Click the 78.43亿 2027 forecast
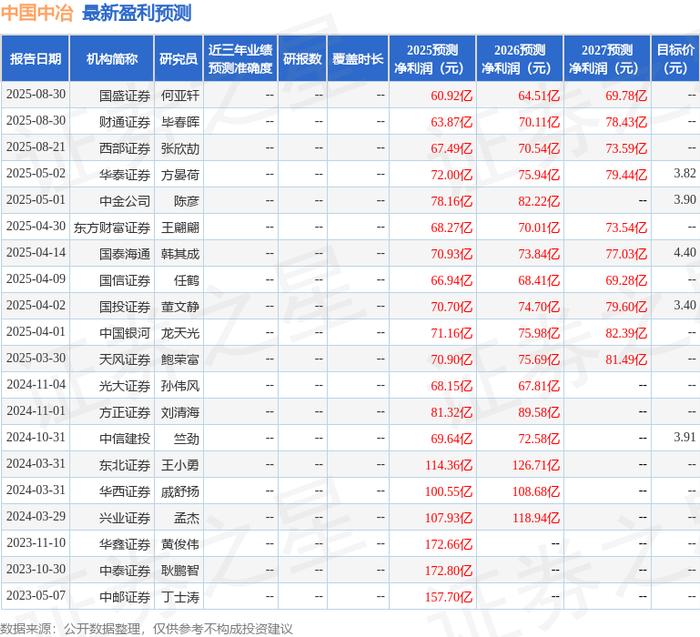 click(x=626, y=122)
